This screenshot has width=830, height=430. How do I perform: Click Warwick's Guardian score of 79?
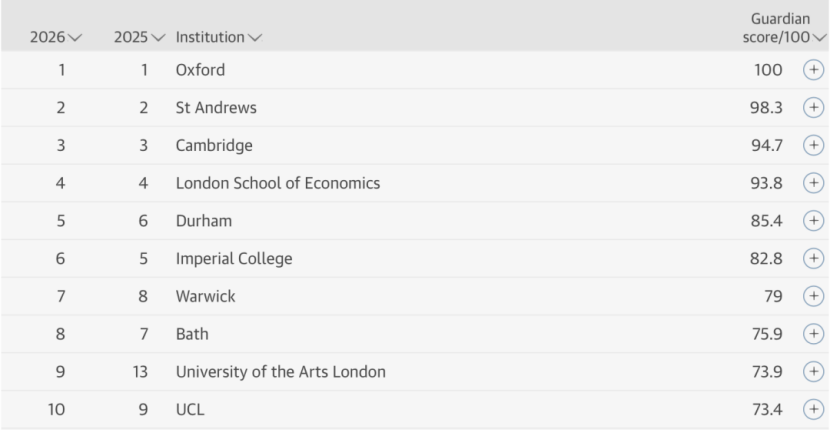(773, 297)
